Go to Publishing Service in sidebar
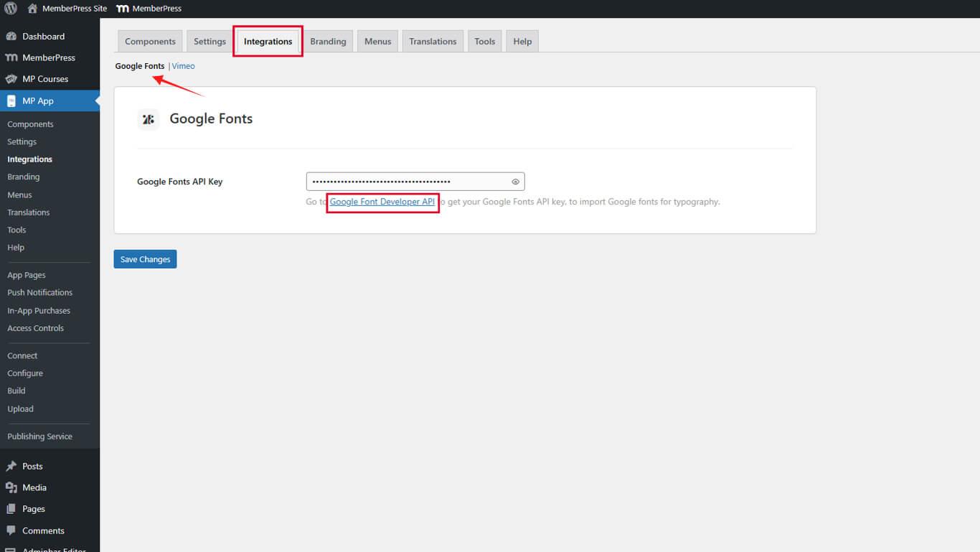The height and width of the screenshot is (552, 980). 39,436
